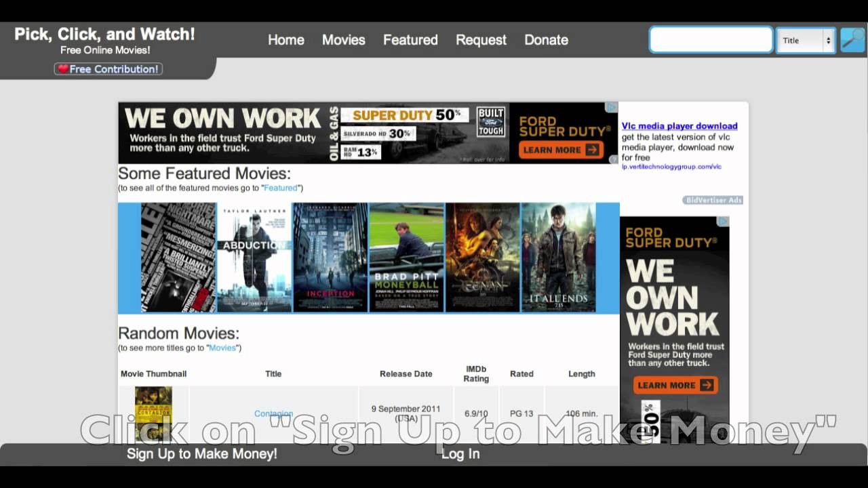Click the magnifier search icon
The height and width of the screenshot is (488, 868).
pyautogui.click(x=852, y=40)
